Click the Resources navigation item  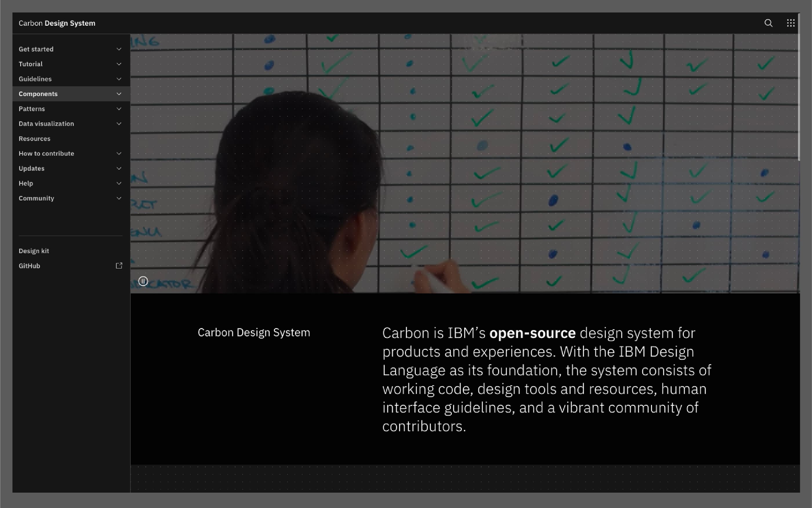(34, 138)
